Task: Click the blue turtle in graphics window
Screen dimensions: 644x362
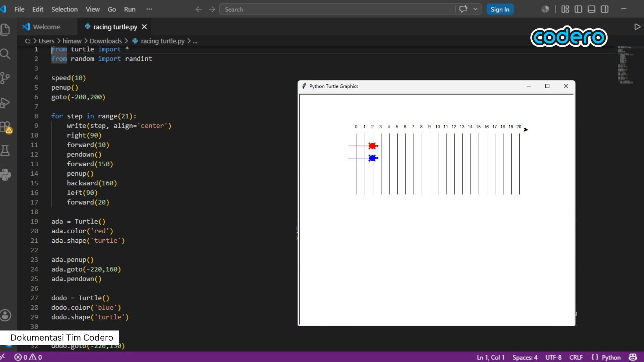Action: [x=373, y=158]
